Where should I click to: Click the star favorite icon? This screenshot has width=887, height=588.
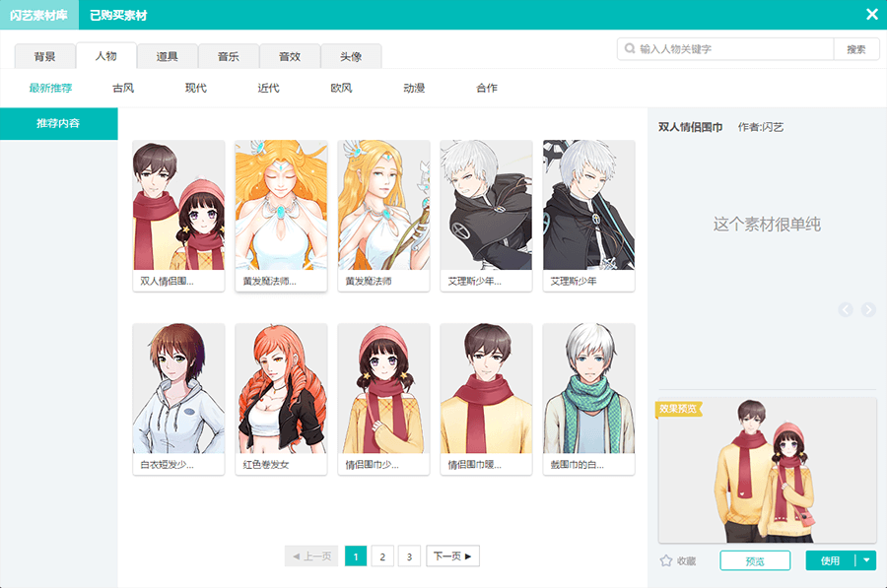(666, 560)
